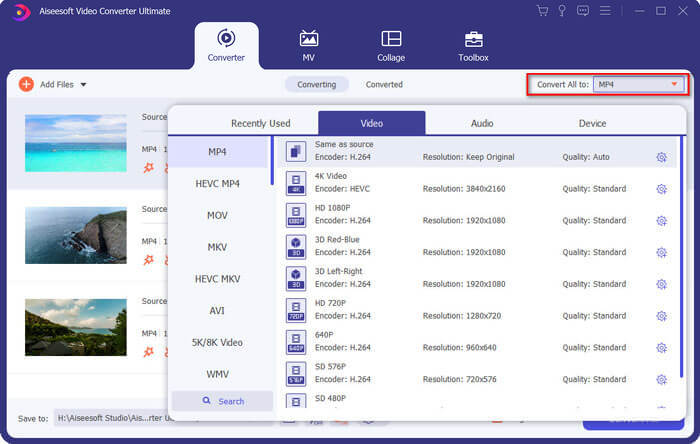Screen dimensions: 700x444
Task: Choose WMV in the format list
Action: [x=217, y=374]
